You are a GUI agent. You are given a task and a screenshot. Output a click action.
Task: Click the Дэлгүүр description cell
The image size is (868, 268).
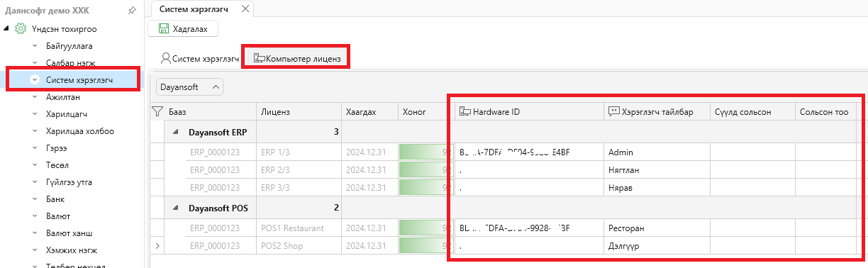coord(657,246)
